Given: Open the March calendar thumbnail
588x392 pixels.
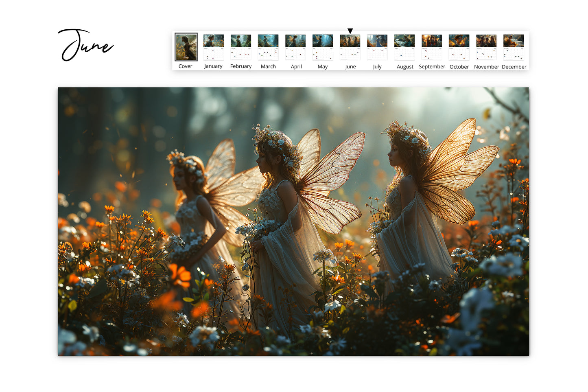Looking at the screenshot, I should (x=268, y=47).
